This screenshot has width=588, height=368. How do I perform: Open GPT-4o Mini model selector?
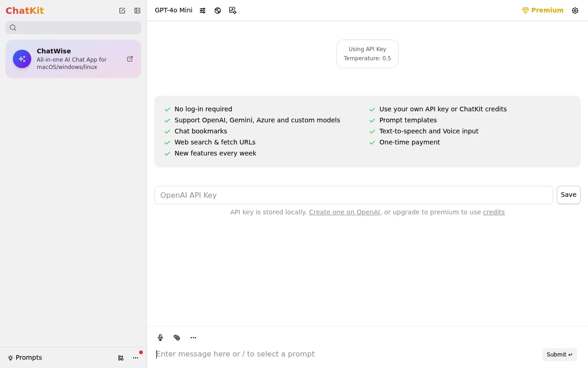click(174, 10)
